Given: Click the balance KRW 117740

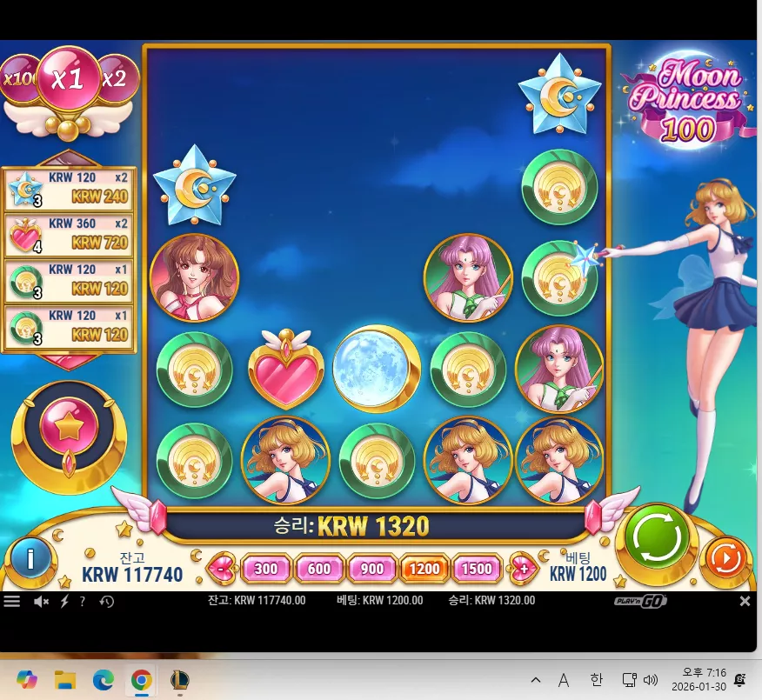Looking at the screenshot, I should (132, 575).
